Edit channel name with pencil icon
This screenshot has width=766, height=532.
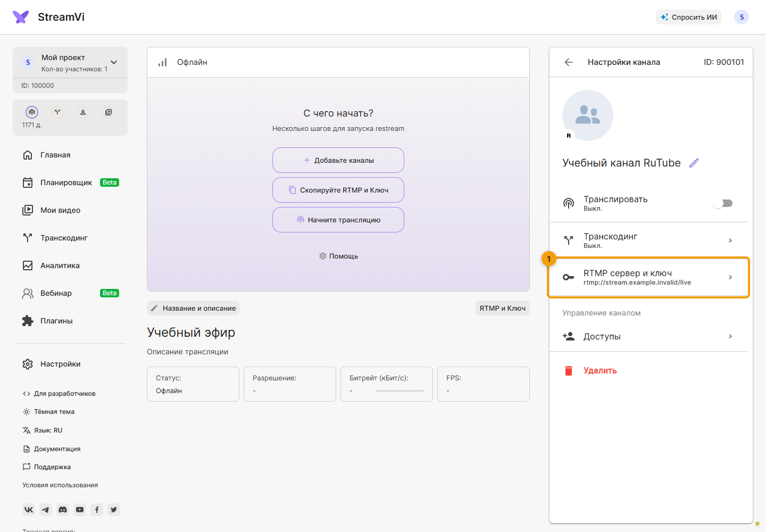coord(694,163)
